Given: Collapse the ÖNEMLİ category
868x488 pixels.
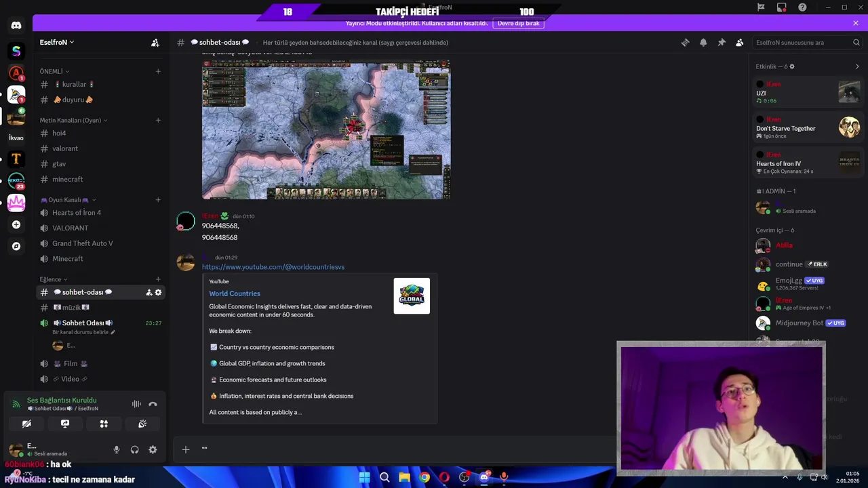Looking at the screenshot, I should (x=54, y=71).
